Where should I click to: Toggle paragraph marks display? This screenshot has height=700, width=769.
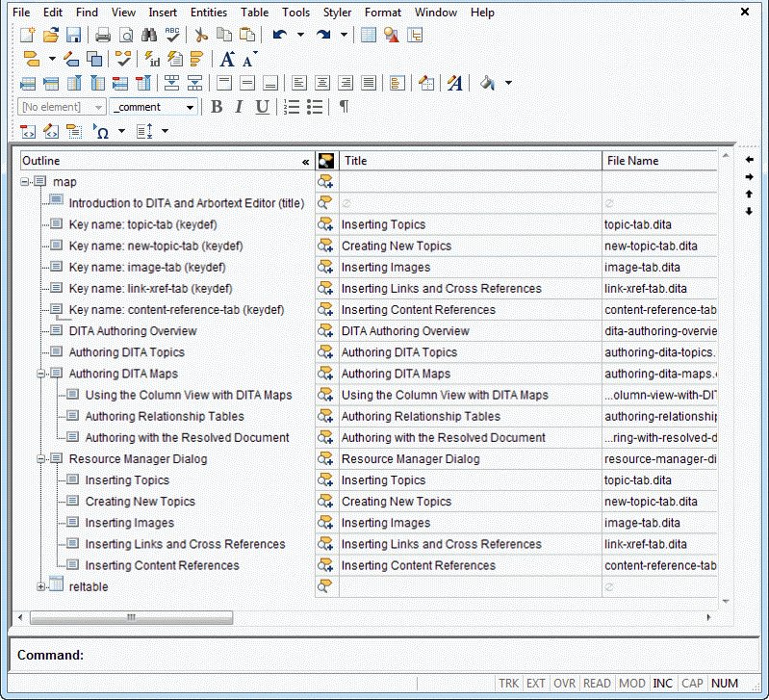(345, 107)
